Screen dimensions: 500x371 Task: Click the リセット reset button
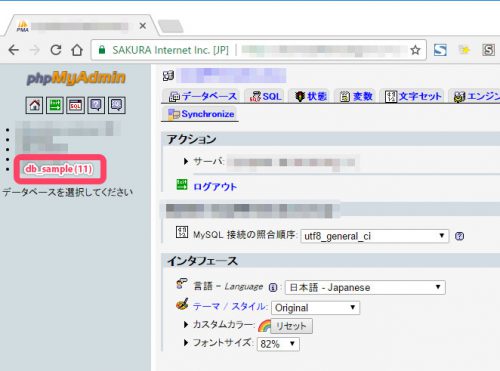coord(291,326)
